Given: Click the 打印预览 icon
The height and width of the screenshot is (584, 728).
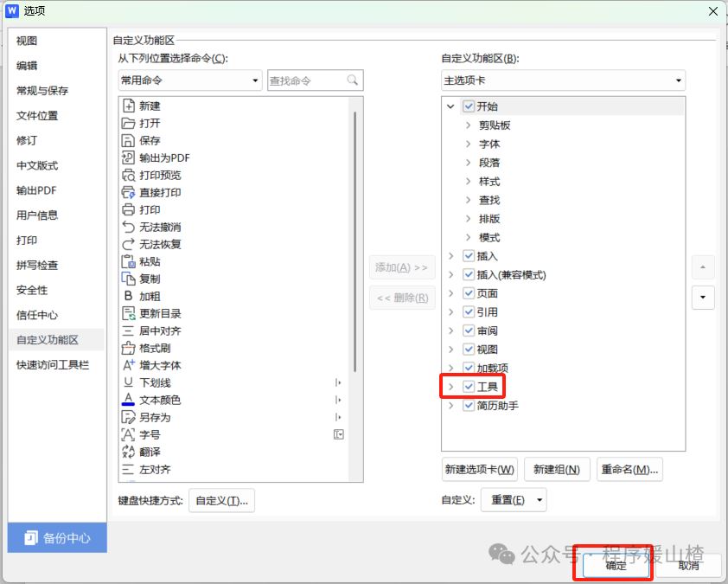Looking at the screenshot, I should (128, 175).
